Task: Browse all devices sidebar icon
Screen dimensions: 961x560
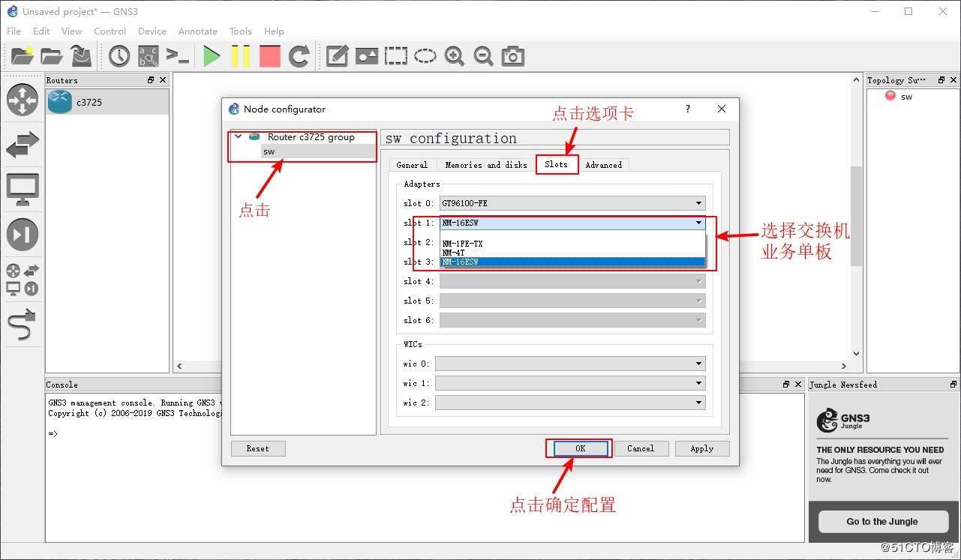Action: click(23, 280)
